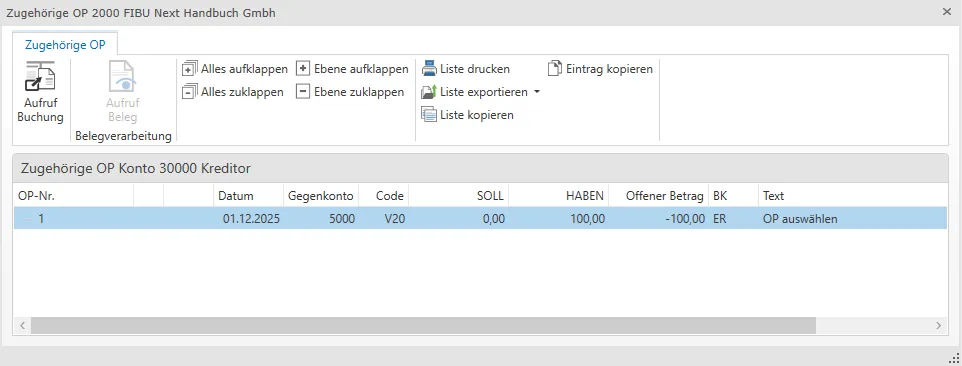Click BK value ER

click(x=719, y=218)
